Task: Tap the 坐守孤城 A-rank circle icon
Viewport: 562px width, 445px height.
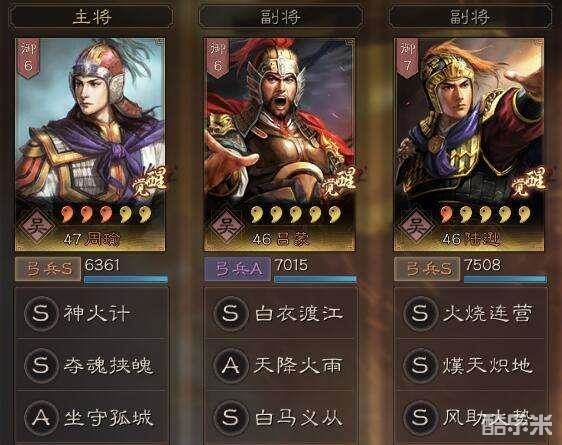Action: click(41, 417)
